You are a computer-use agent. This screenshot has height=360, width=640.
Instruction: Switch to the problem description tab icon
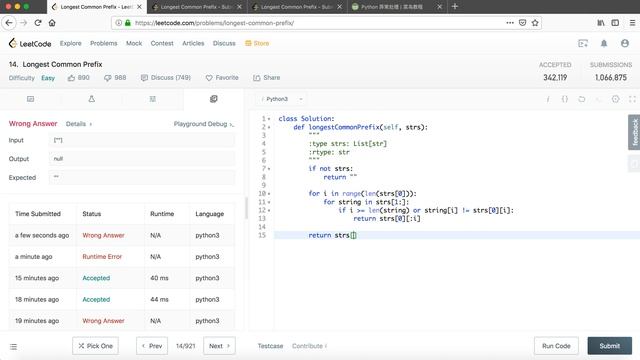[x=30, y=99]
